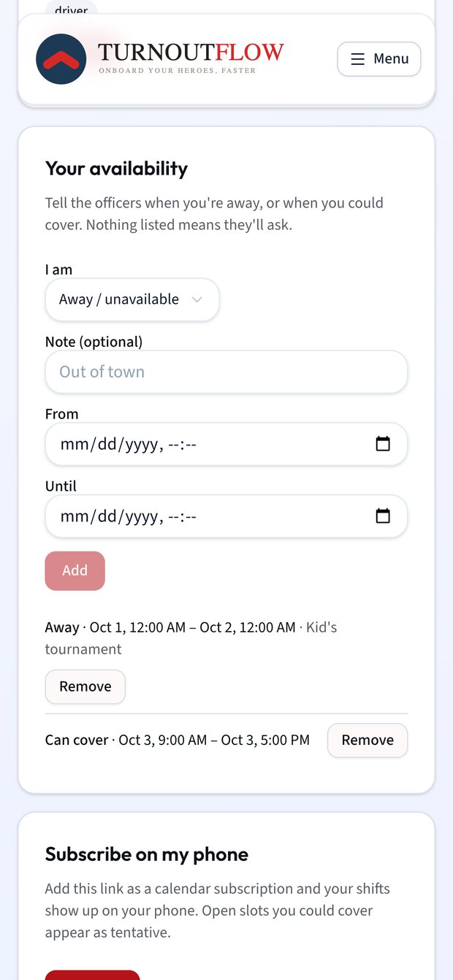Click the Until date-time input field
The image size is (453, 980).
pos(226,516)
